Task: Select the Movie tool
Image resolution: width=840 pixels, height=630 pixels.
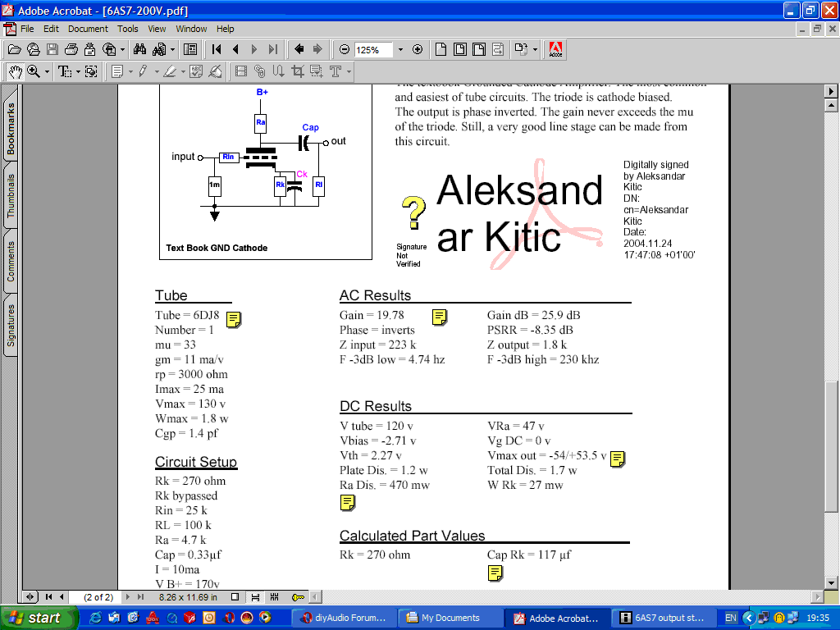Action: point(242,71)
